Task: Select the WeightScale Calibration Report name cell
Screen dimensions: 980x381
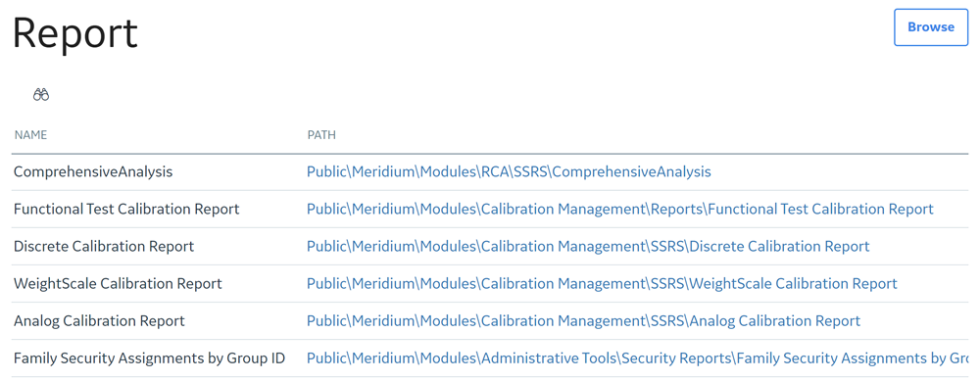Action: (118, 284)
